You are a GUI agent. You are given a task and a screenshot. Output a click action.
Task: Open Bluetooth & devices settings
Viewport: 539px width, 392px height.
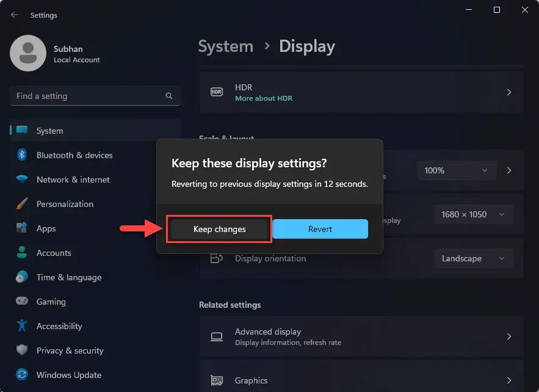click(95, 155)
